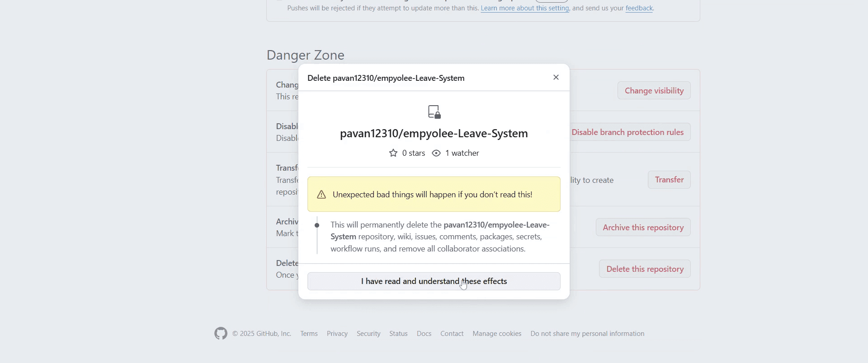Click the large repository name in dialog
This screenshot has width=868, height=363.
[434, 133]
